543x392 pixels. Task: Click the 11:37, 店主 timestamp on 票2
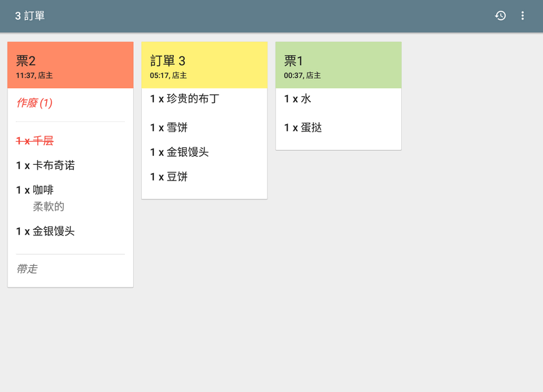(x=31, y=75)
